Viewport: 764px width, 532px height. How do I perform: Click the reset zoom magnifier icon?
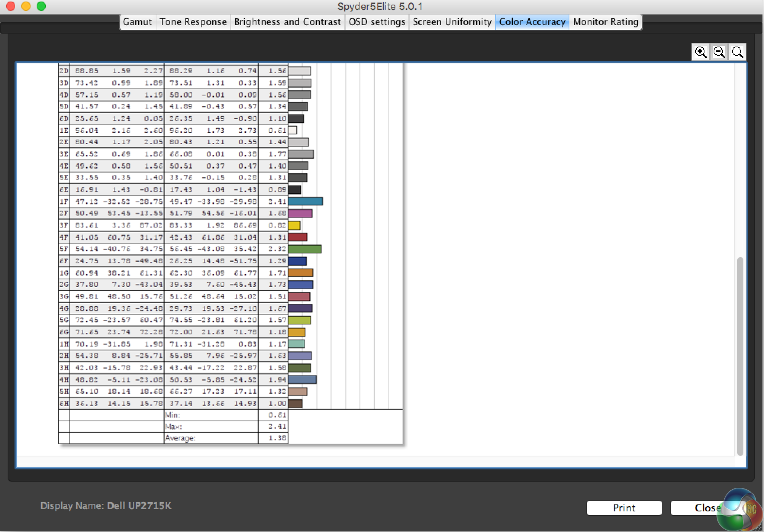tap(737, 52)
